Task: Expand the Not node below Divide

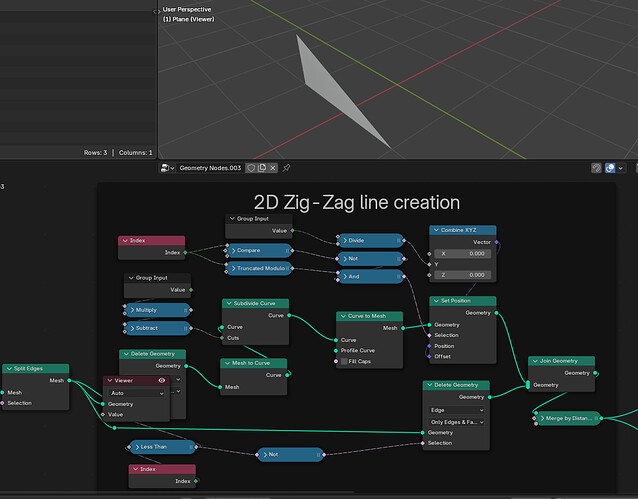Action: (x=345, y=258)
